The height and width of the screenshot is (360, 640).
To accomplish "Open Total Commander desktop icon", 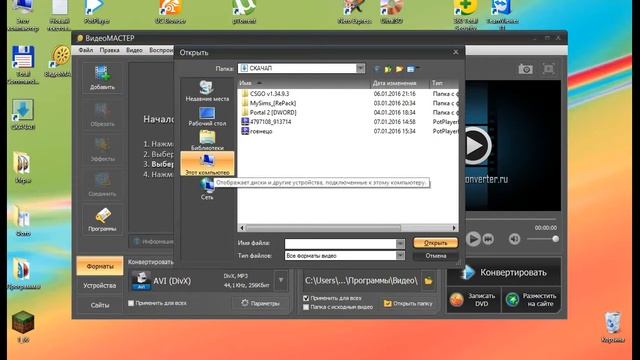I will (23, 65).
